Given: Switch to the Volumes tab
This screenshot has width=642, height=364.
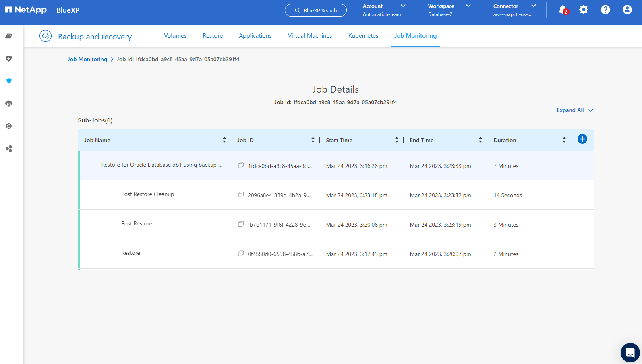Looking at the screenshot, I should [x=175, y=36].
